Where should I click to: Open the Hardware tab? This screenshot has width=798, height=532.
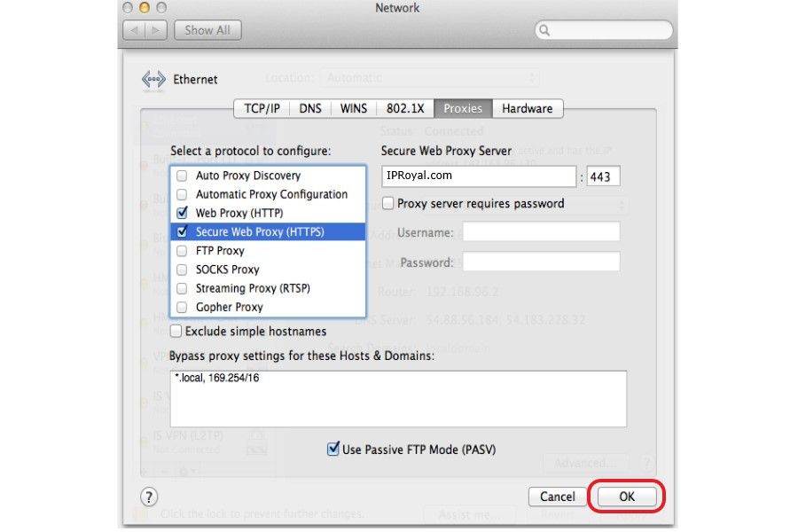coord(528,108)
